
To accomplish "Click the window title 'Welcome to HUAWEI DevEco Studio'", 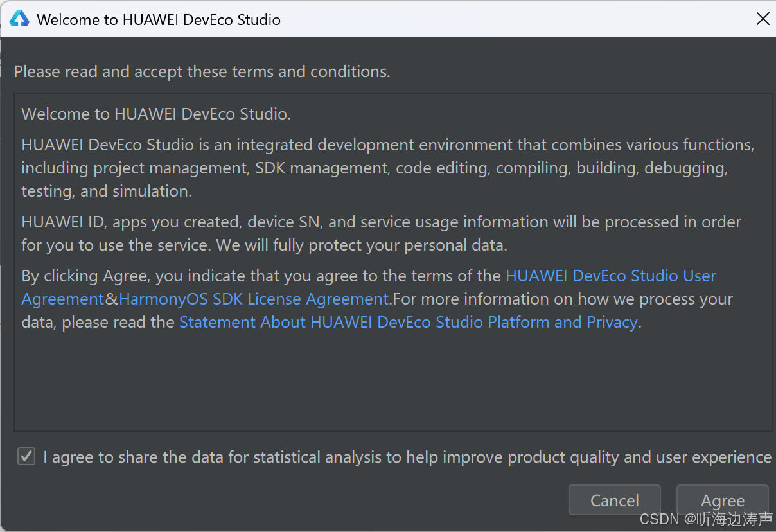I will (159, 19).
